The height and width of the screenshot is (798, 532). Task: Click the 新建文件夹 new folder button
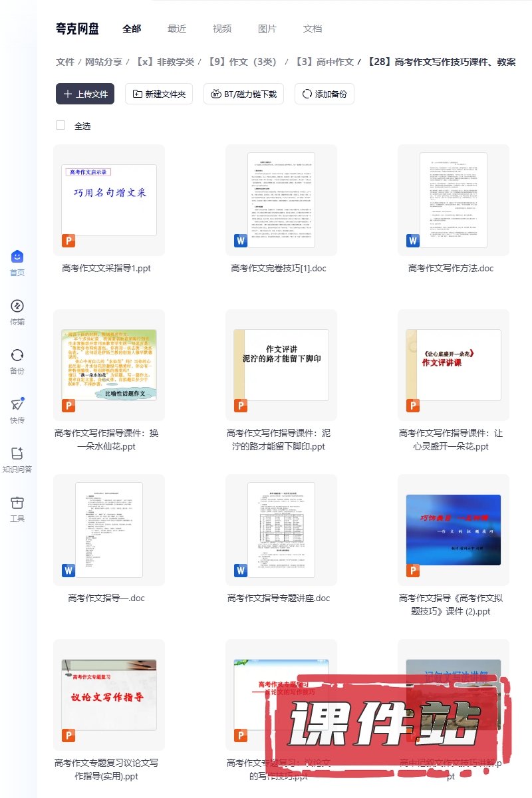(x=159, y=94)
